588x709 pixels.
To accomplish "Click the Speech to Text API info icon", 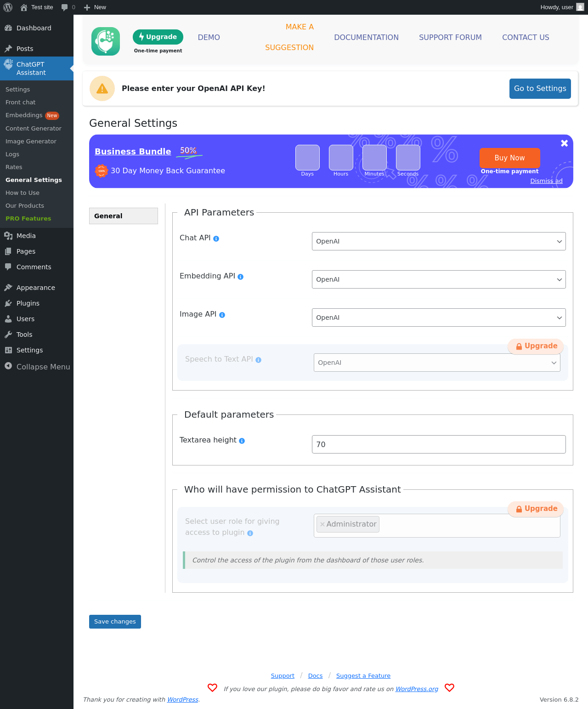I will pos(259,360).
